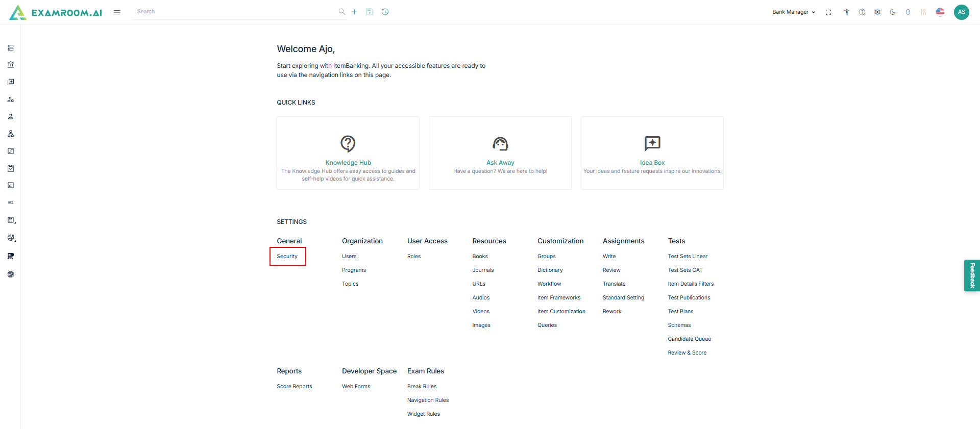Image resolution: width=980 pixels, height=429 pixels.
Task: Open the US flag language selector
Action: point(940,12)
